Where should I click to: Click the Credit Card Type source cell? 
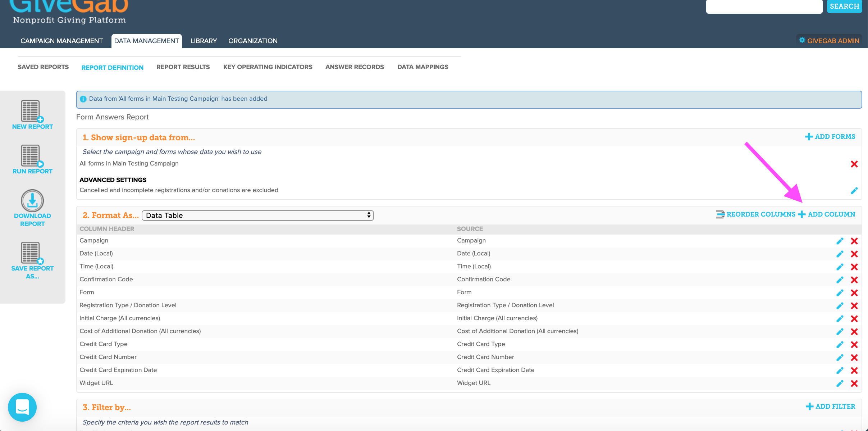point(481,344)
